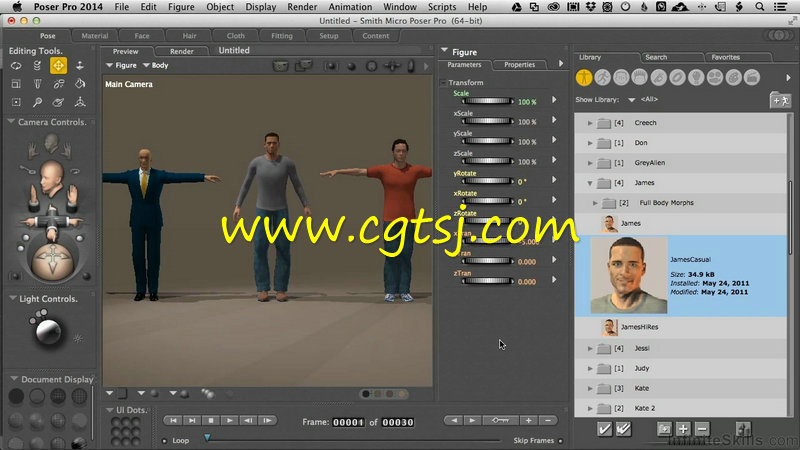Click the single checkmark apply button
The width and height of the screenshot is (800, 450).
point(605,429)
